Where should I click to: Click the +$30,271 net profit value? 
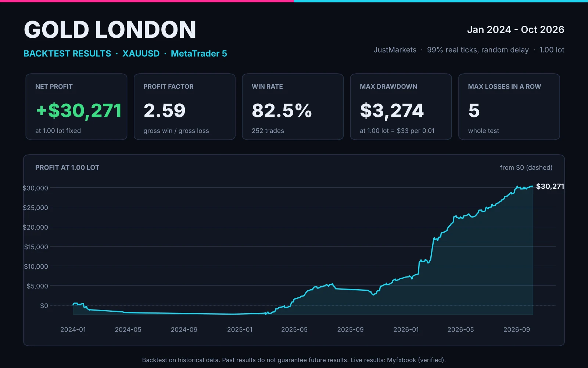point(79,111)
